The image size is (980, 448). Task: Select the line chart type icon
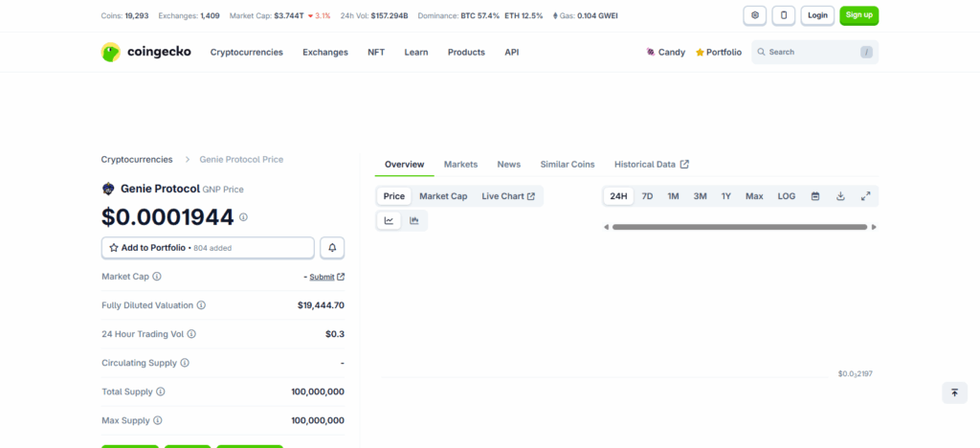click(x=390, y=221)
